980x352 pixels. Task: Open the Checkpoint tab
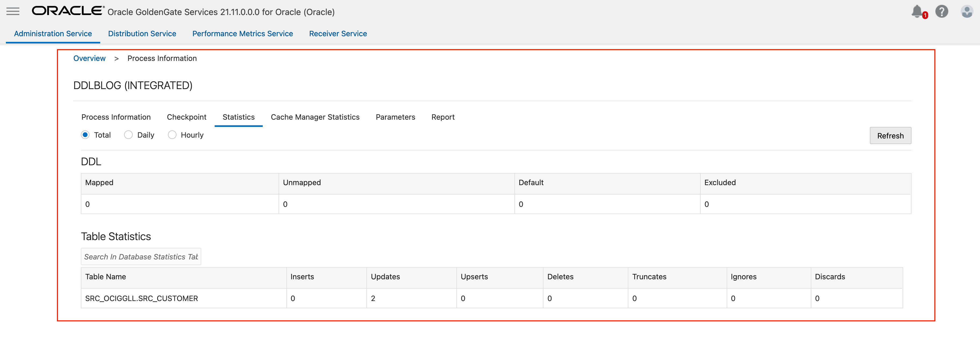point(186,117)
